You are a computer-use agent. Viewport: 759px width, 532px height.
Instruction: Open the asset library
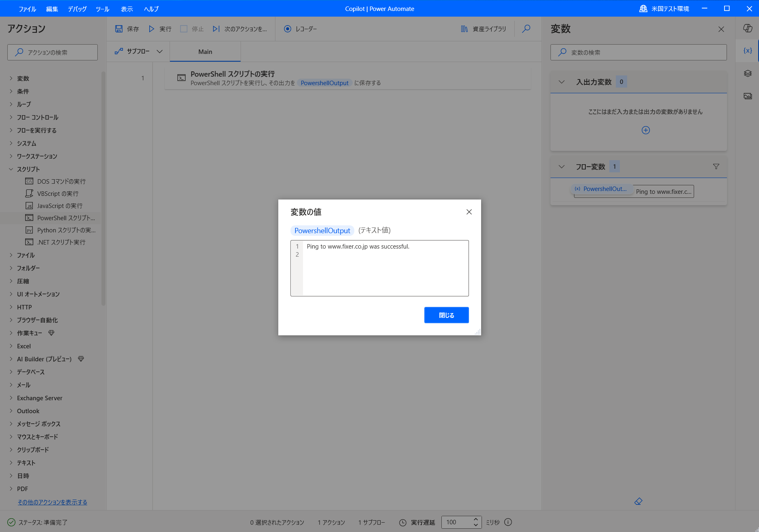[483, 29]
